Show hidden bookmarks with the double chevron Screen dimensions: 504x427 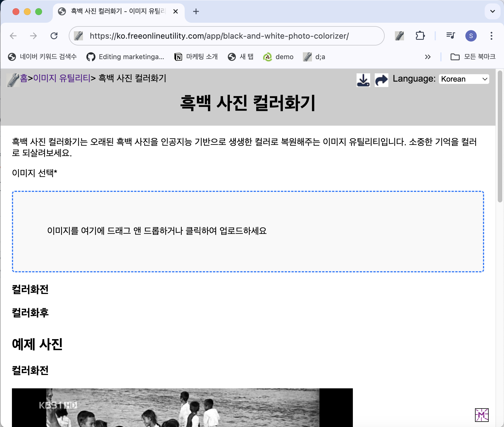[428, 57]
